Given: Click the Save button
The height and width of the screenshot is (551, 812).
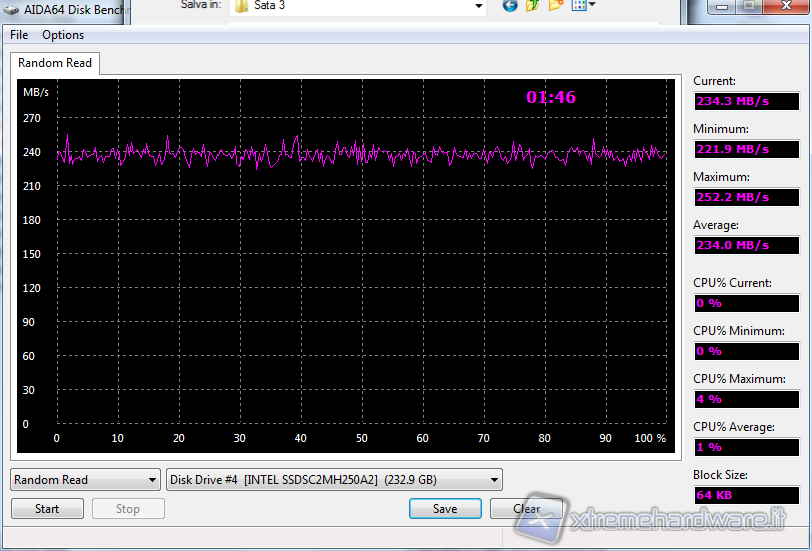Looking at the screenshot, I should point(445,509).
